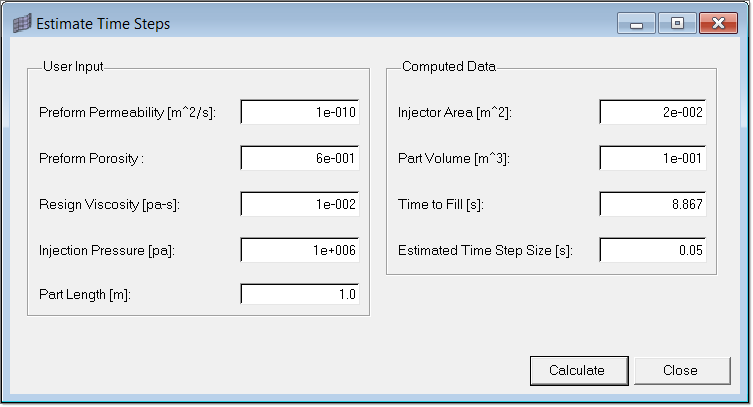Screen dimensions: 753x407
Task: Close the window using the red X
Action: pos(718,24)
